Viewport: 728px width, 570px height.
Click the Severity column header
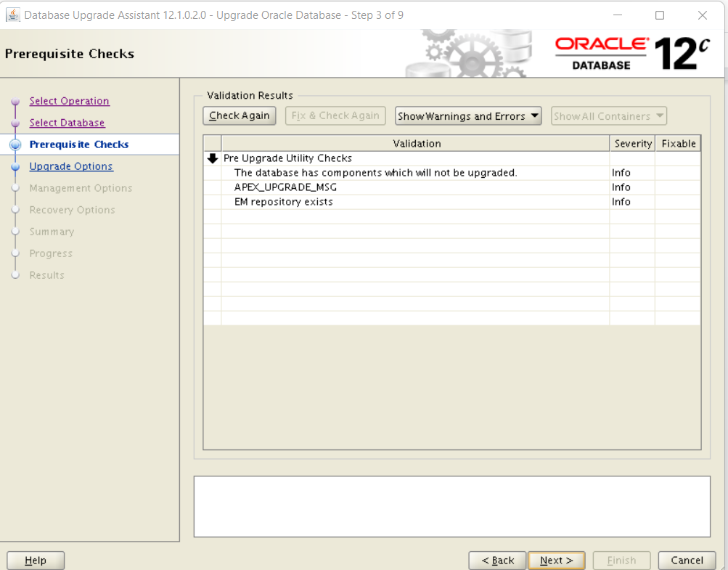click(x=633, y=144)
